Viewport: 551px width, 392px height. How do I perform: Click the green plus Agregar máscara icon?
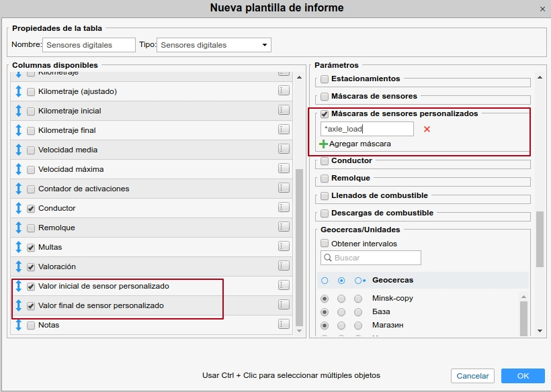323,144
